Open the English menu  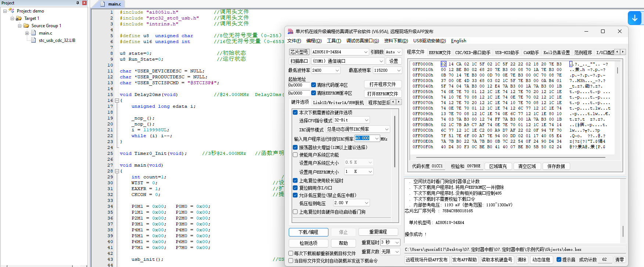click(x=458, y=41)
